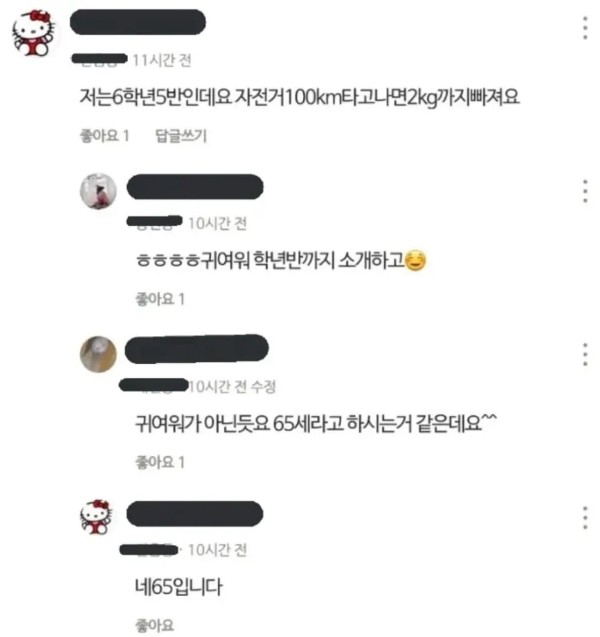
Task: Open the three-dot menu on the top comment
Action: 585,28
